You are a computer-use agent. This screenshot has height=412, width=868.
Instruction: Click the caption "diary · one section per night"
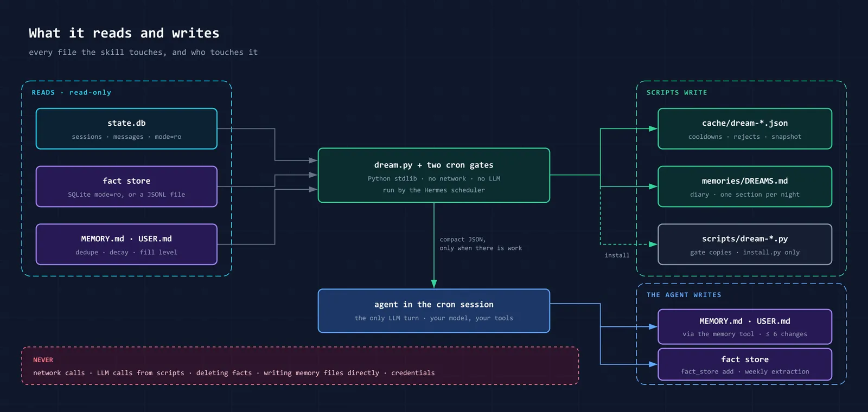coord(745,195)
